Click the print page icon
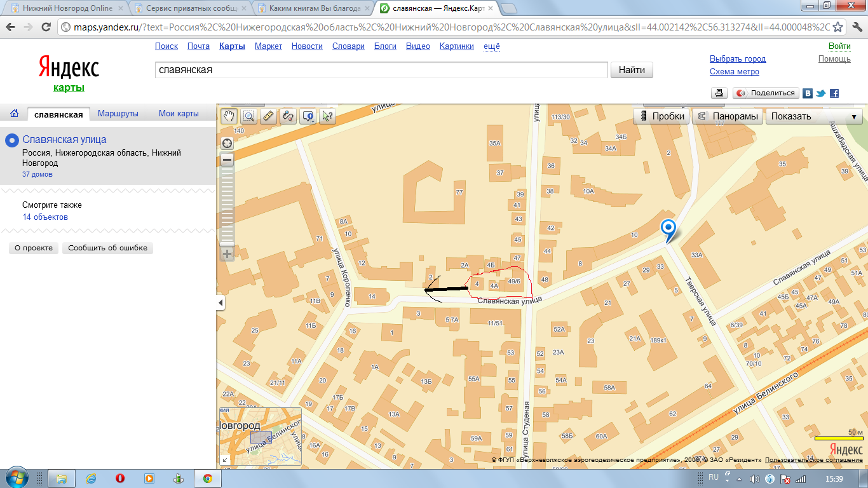868x488 pixels. 719,93
